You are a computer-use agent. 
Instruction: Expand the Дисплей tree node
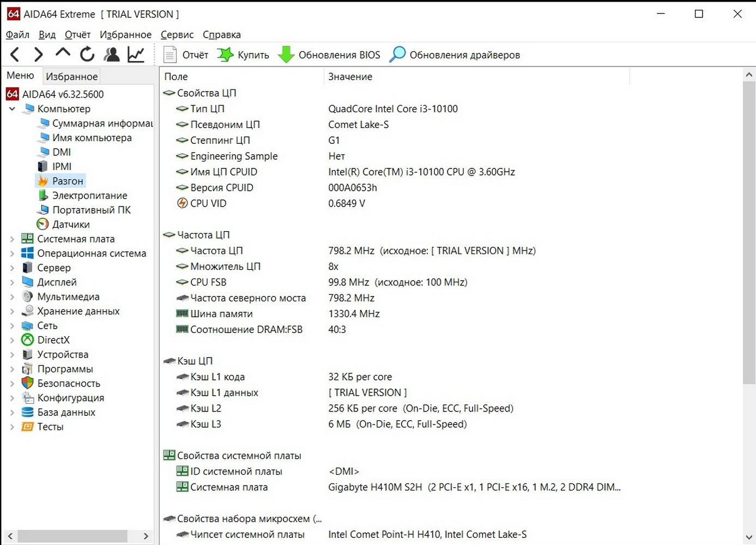(12, 282)
